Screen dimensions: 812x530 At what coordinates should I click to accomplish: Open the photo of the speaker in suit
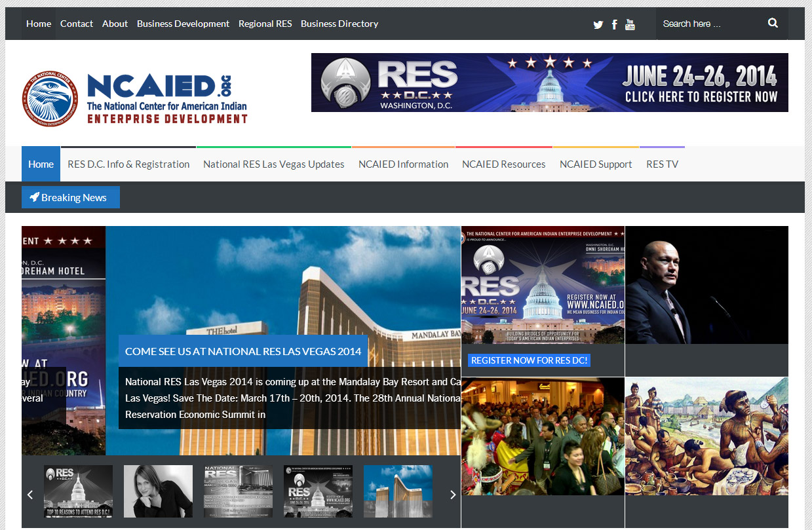[706, 285]
